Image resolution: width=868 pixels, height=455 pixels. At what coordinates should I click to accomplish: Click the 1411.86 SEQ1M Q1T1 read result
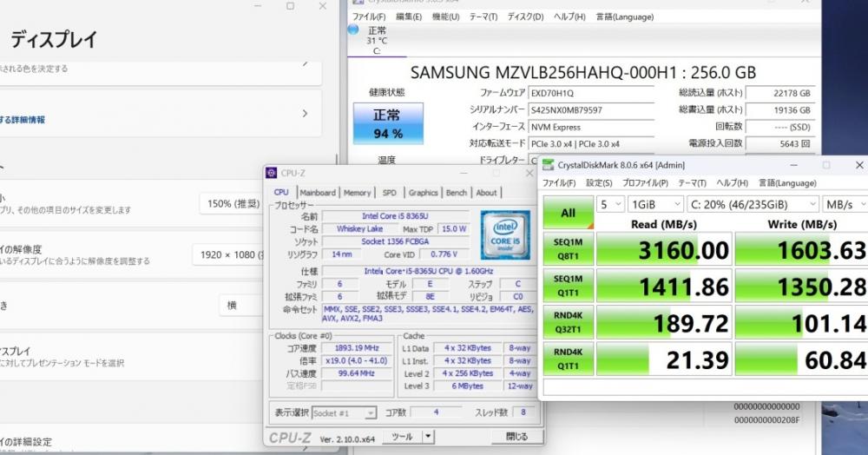pos(664,287)
